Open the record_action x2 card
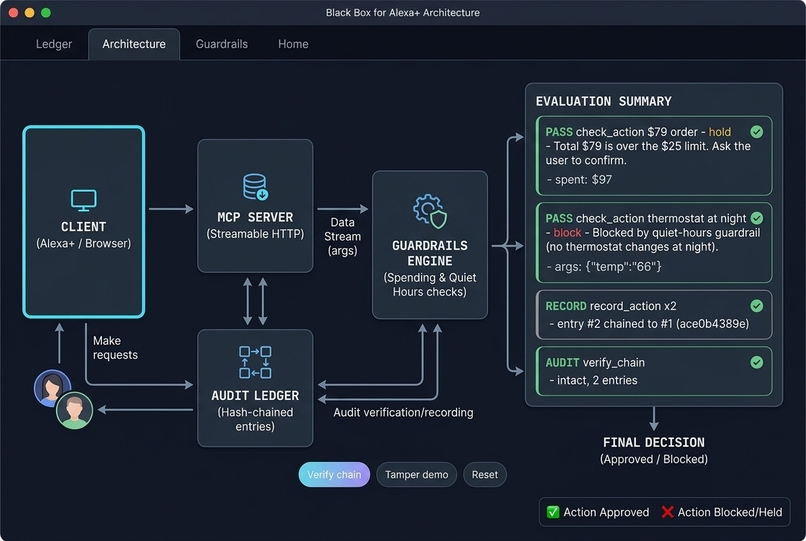This screenshot has width=806, height=541. (x=654, y=315)
